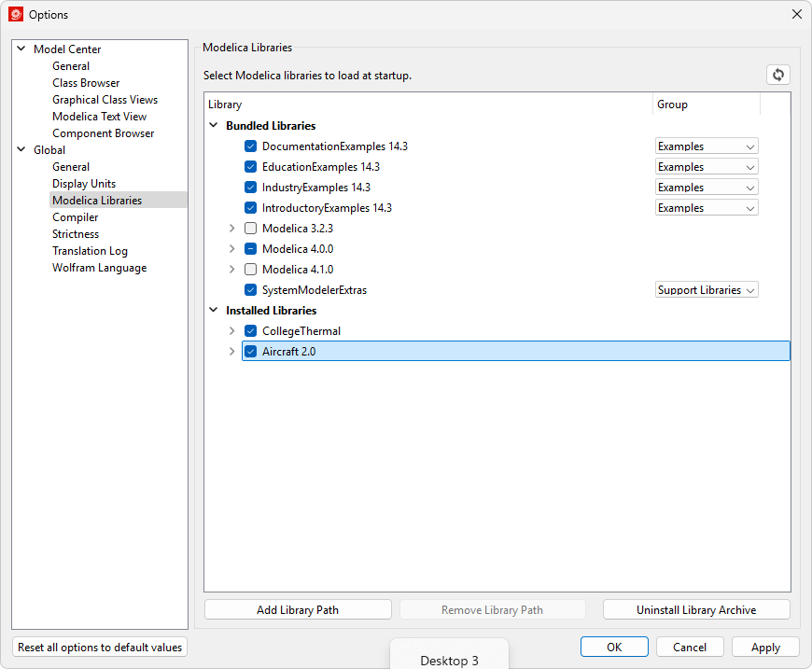The width and height of the screenshot is (812, 669).
Task: Collapse Installed Libraries section
Action: 214,310
